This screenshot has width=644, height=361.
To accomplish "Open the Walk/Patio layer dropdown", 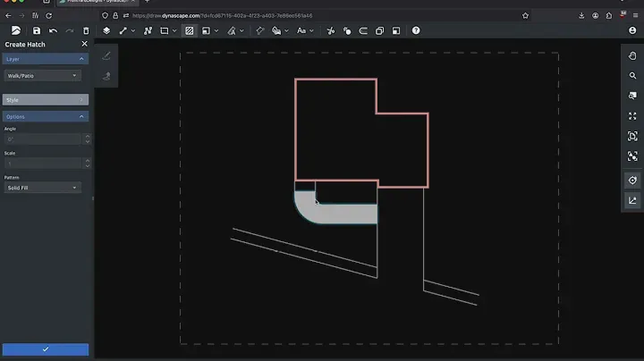I will [x=42, y=76].
